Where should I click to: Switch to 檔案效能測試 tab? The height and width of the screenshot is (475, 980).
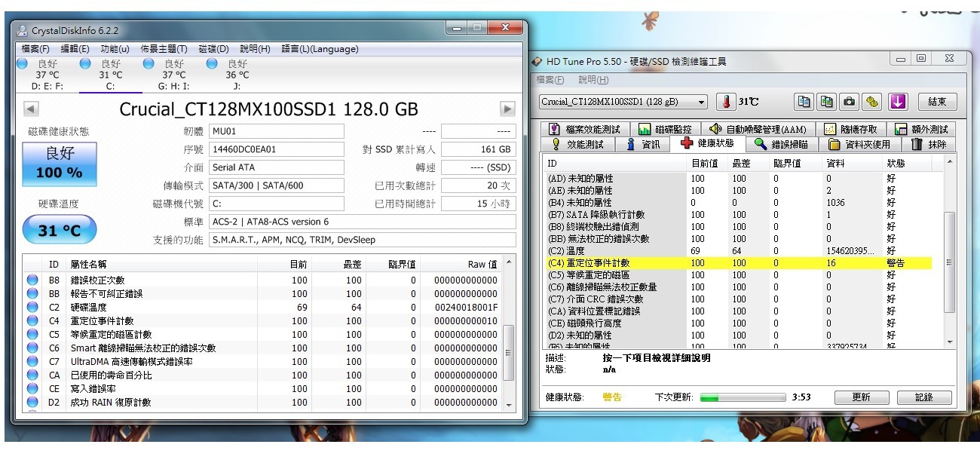[584, 129]
